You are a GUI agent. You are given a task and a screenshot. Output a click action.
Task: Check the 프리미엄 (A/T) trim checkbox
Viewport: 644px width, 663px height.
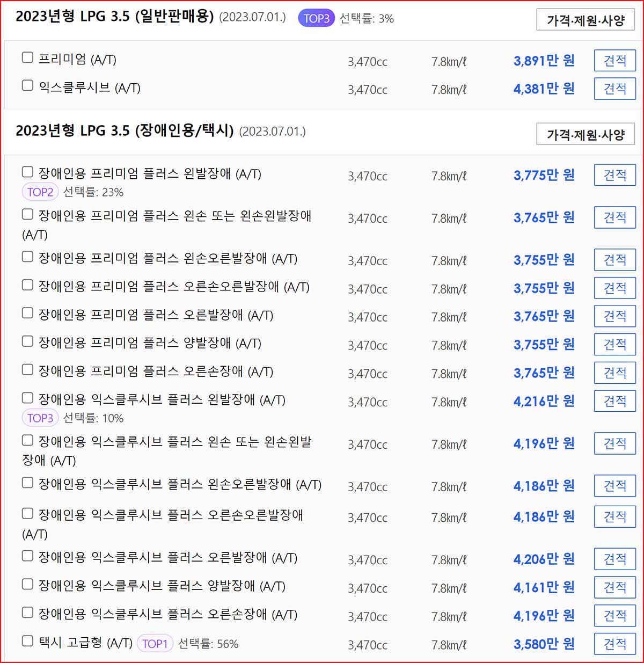click(27, 57)
